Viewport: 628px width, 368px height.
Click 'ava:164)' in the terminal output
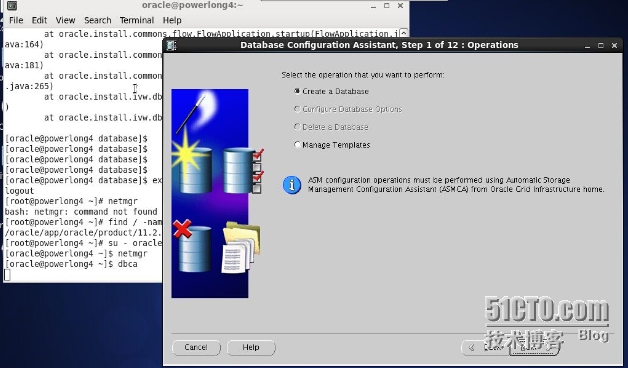pyautogui.click(x=24, y=44)
